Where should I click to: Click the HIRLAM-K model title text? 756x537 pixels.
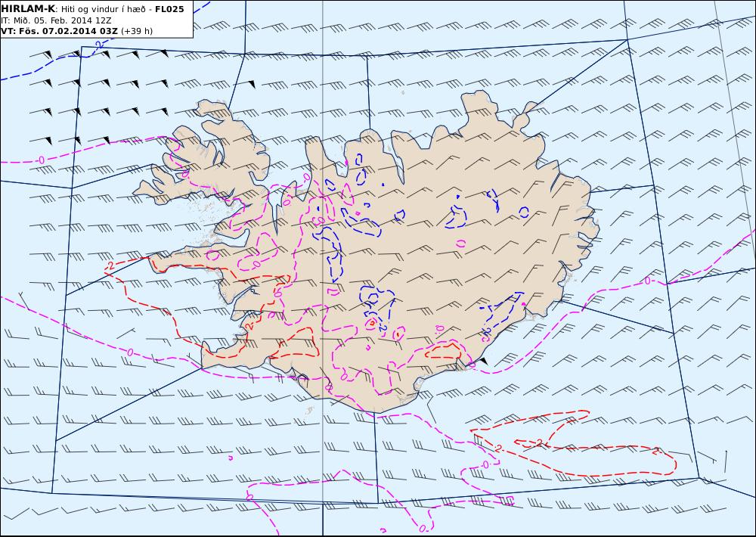pyautogui.click(x=29, y=9)
